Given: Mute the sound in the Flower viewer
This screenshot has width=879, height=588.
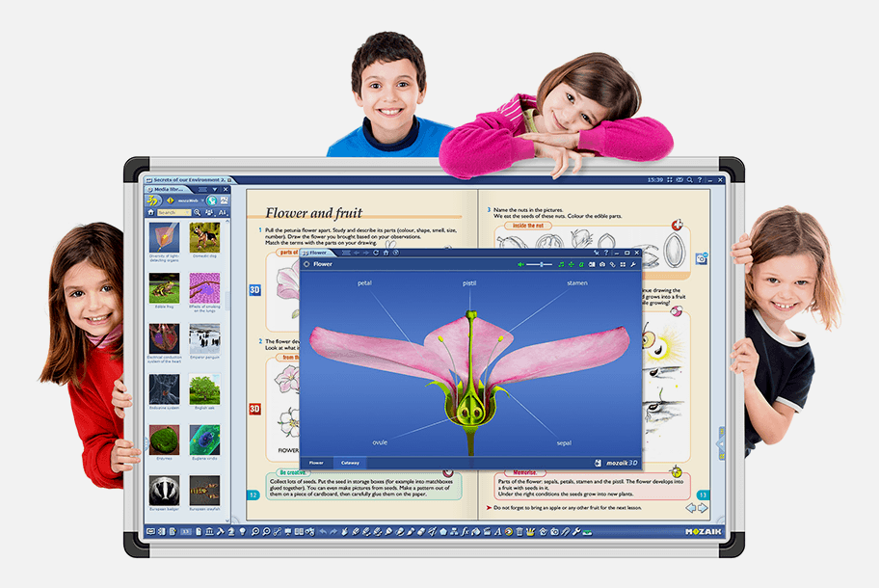Looking at the screenshot, I should pos(520,264).
